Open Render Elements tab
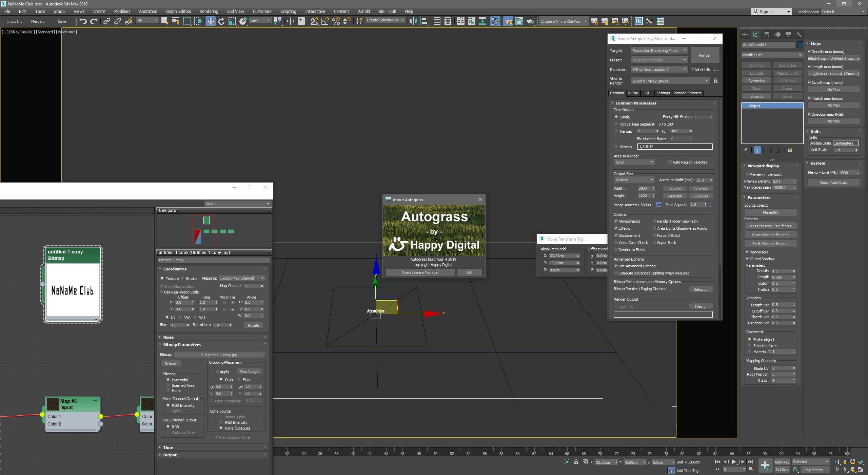 coord(687,93)
